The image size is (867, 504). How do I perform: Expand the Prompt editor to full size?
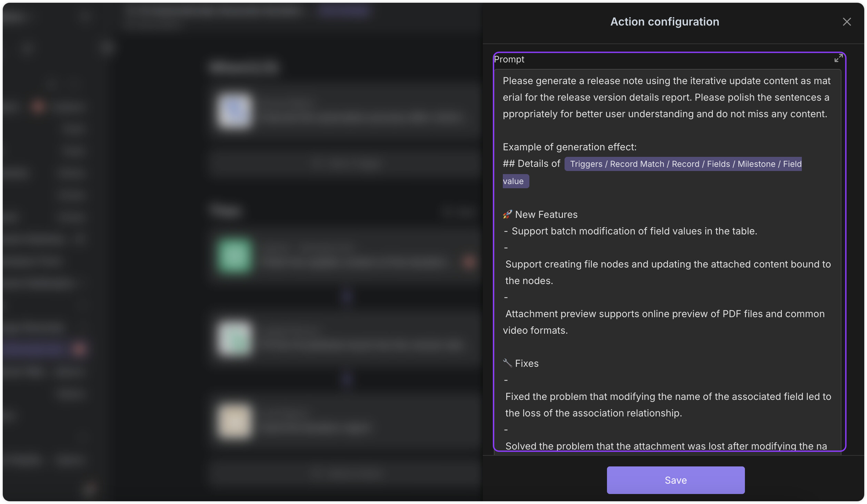[x=838, y=58]
